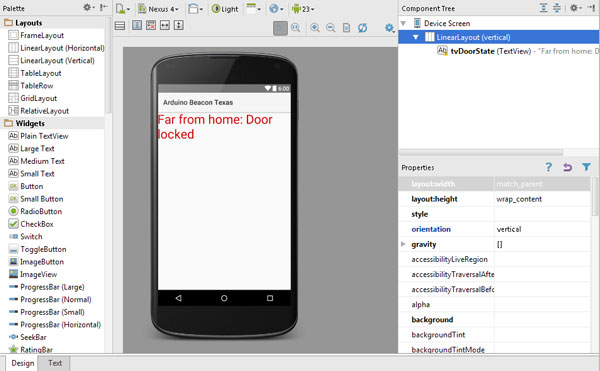This screenshot has width=600, height=371.
Task: Select the red door state text in preview
Action: 215,127
